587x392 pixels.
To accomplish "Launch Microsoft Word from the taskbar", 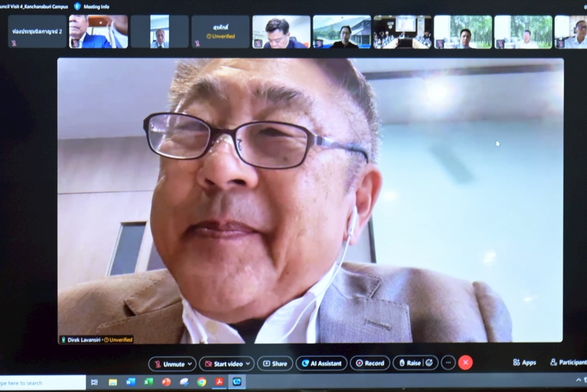I will tap(131, 382).
